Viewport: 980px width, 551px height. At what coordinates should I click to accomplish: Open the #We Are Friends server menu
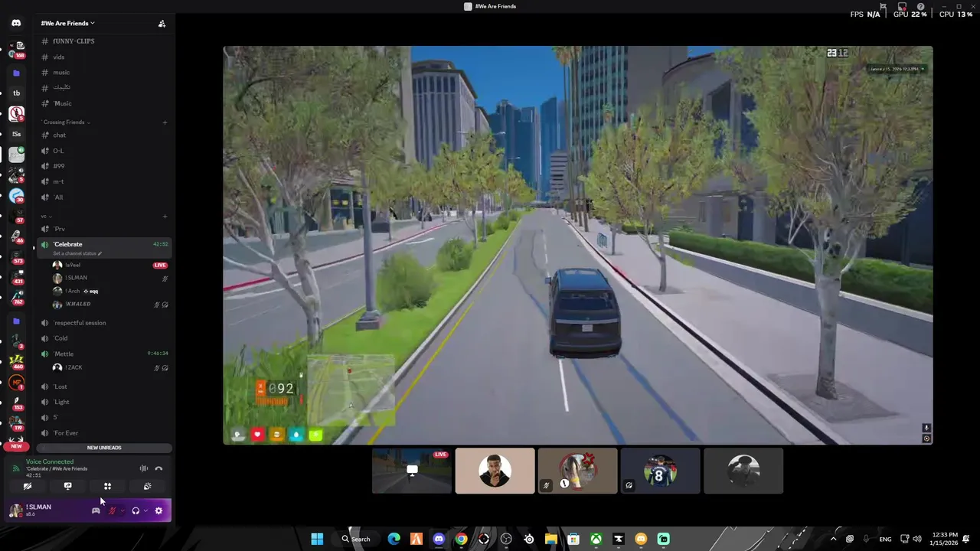[x=68, y=24]
